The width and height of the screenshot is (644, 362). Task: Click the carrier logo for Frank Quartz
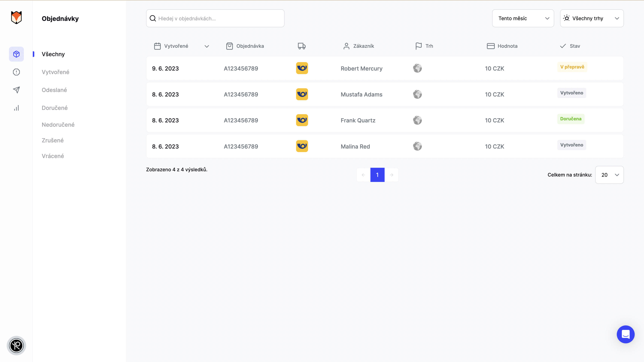(x=302, y=120)
